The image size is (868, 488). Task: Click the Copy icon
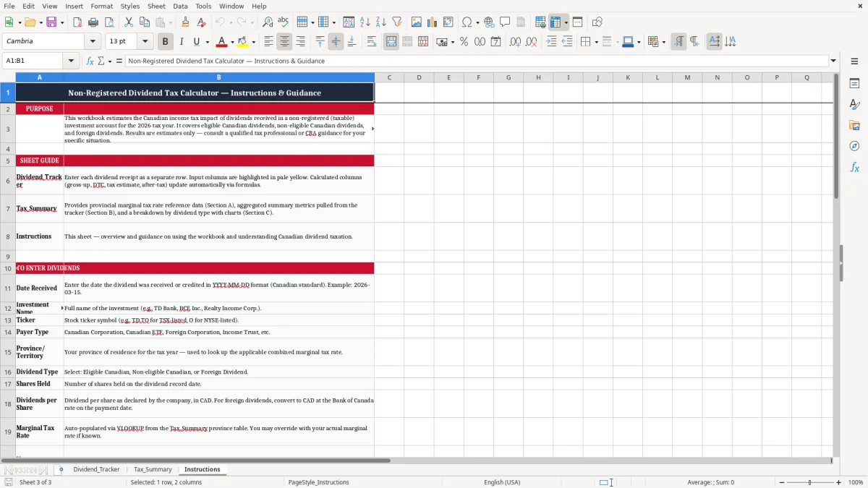[145, 22]
